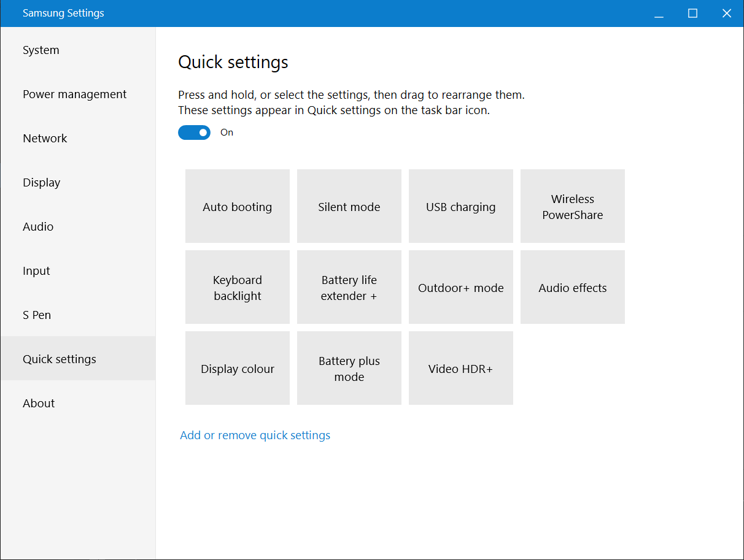Viewport: 744px width, 560px height.
Task: Select Display in the sidebar
Action: click(x=78, y=183)
